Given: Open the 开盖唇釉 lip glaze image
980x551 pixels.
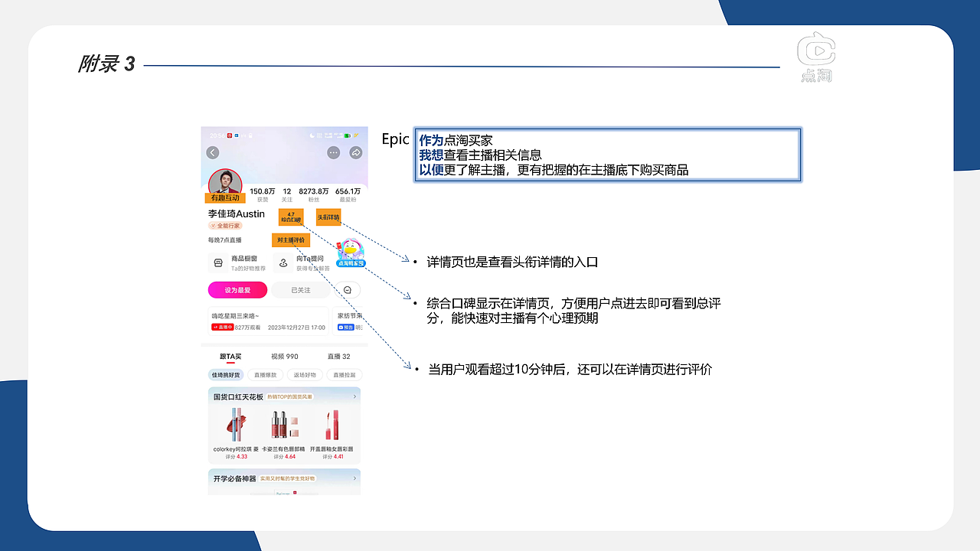Looking at the screenshot, I should point(332,424).
